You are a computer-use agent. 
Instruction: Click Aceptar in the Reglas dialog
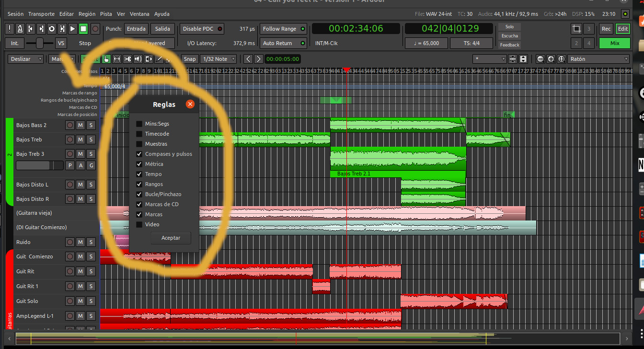pos(171,238)
